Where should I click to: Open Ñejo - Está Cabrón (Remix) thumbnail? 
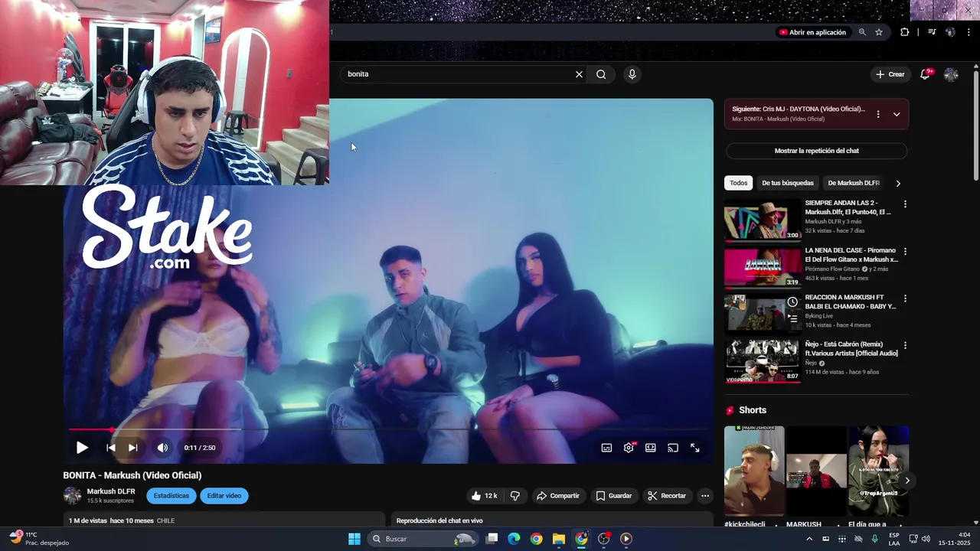click(x=763, y=362)
